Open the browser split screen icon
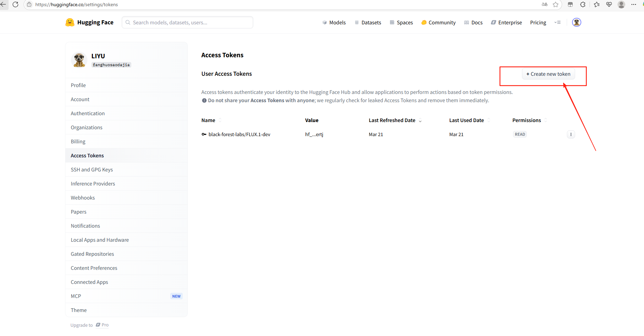The image size is (644, 336). point(570,4)
